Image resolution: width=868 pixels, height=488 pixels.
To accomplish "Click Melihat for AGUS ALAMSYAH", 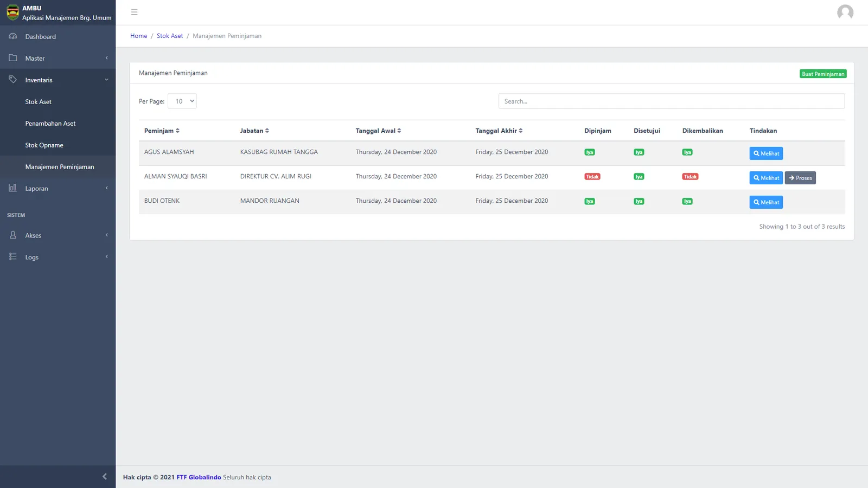I will click(x=766, y=153).
